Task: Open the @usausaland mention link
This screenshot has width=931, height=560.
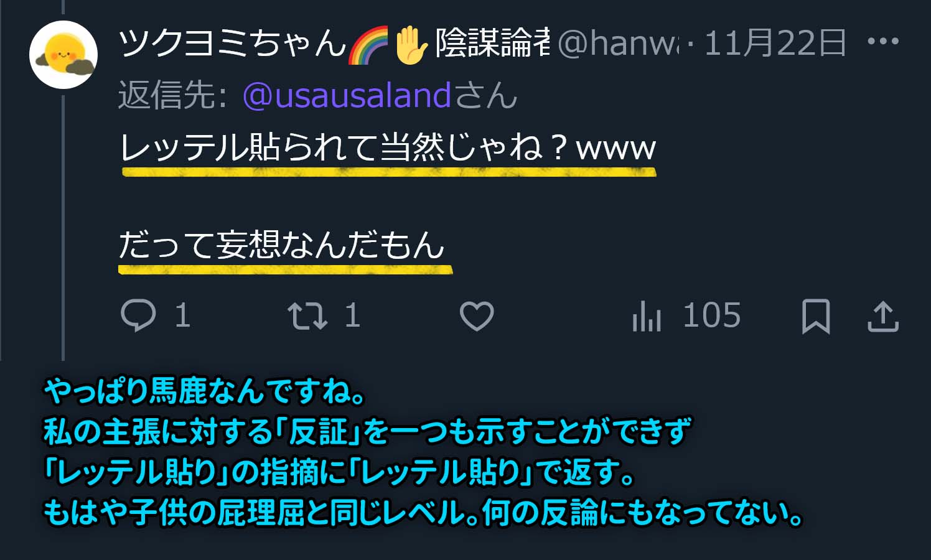Action: [347, 95]
